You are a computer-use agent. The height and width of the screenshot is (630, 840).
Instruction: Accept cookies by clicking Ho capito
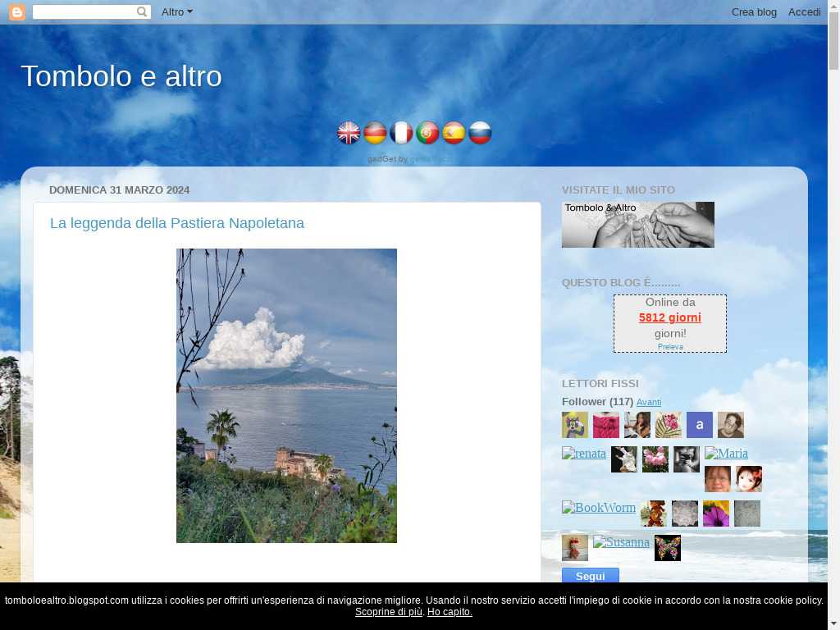pyautogui.click(x=450, y=612)
